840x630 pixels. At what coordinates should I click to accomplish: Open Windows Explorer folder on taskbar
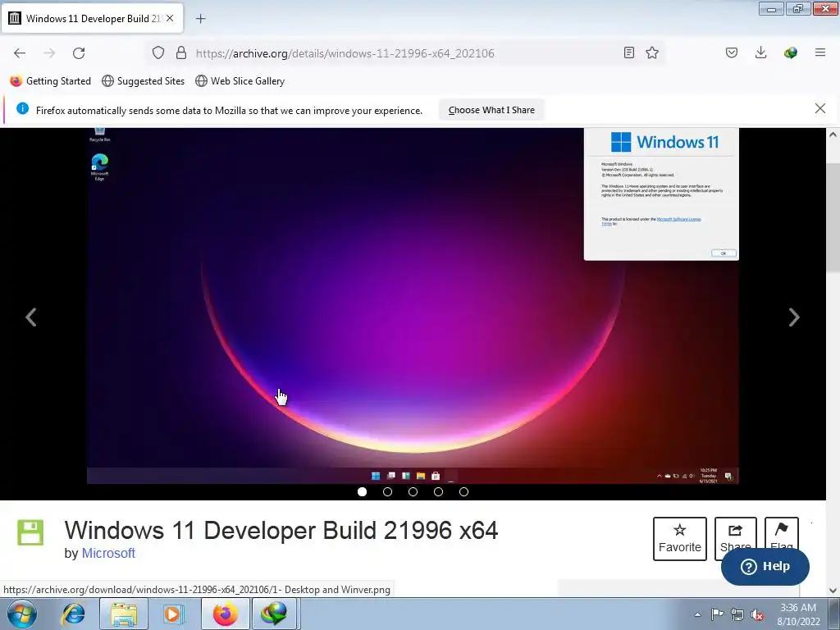pos(123,614)
